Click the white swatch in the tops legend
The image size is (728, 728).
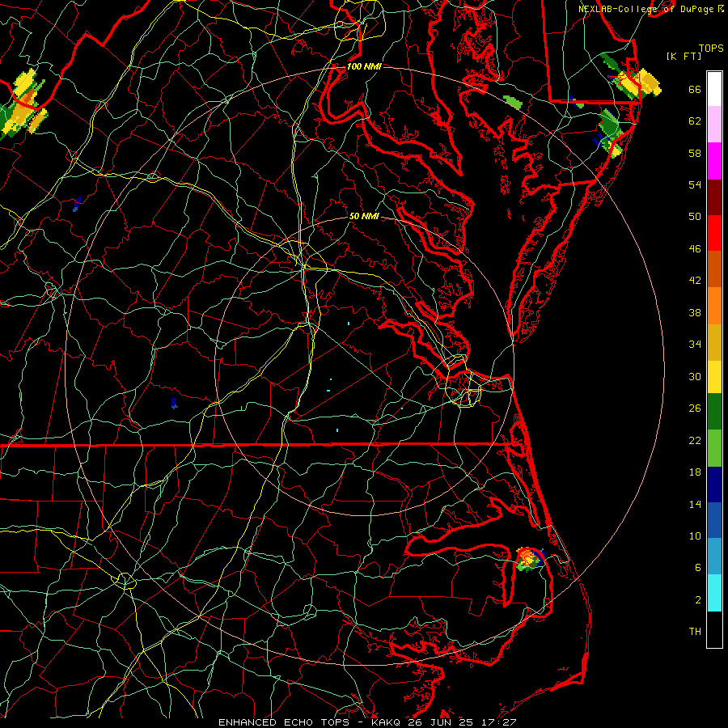click(x=714, y=89)
